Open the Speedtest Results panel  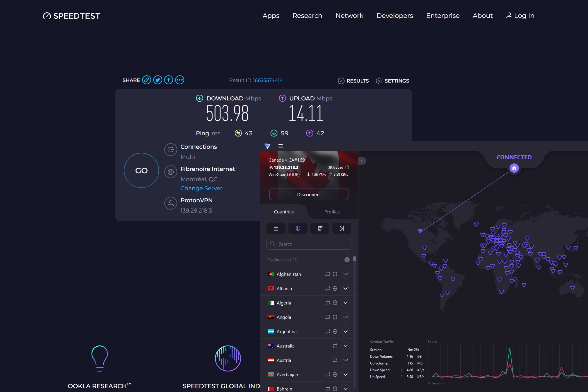coord(353,81)
